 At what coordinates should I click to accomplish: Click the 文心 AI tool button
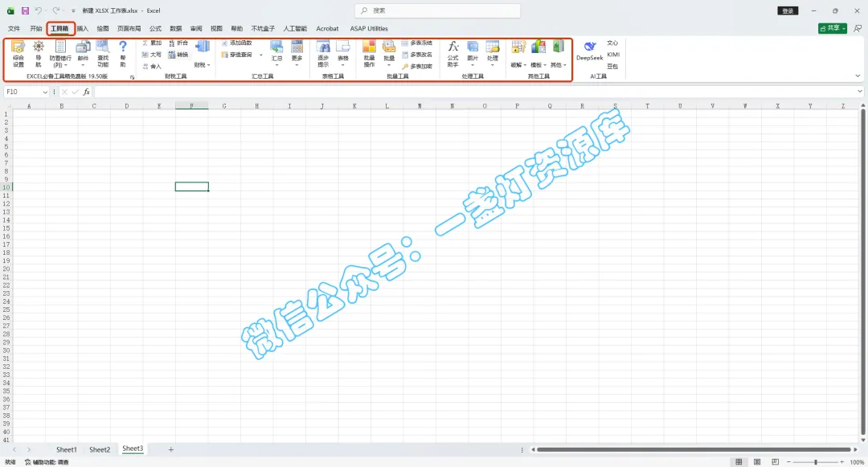[x=612, y=43]
